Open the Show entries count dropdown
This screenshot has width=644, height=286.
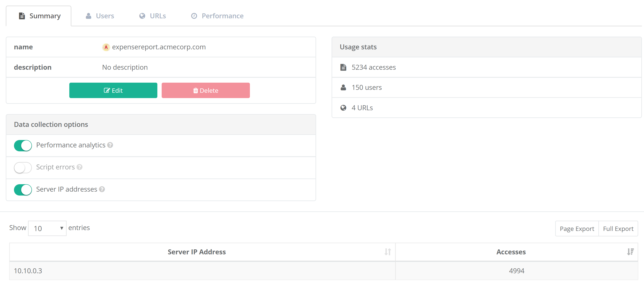click(47, 228)
